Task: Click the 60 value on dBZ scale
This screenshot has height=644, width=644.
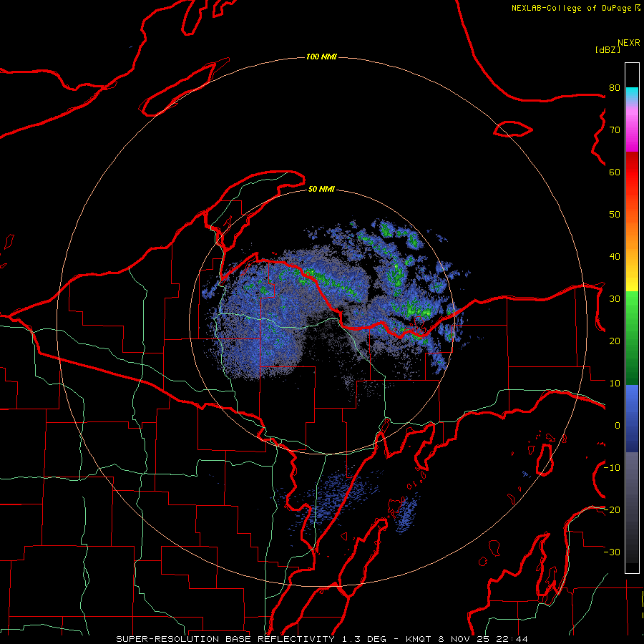Action: 615,172
